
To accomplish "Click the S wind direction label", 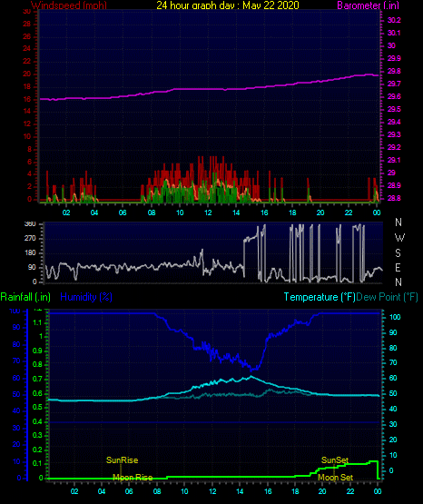I will pos(398,253).
